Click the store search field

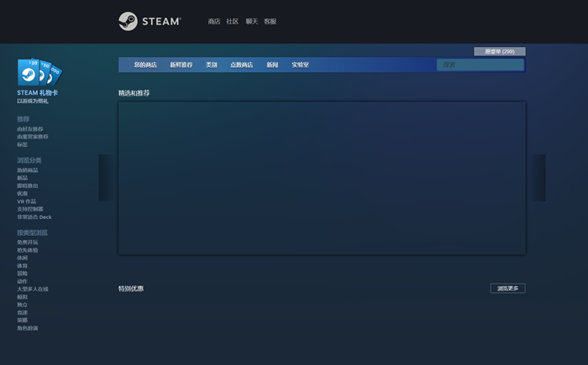click(x=479, y=65)
